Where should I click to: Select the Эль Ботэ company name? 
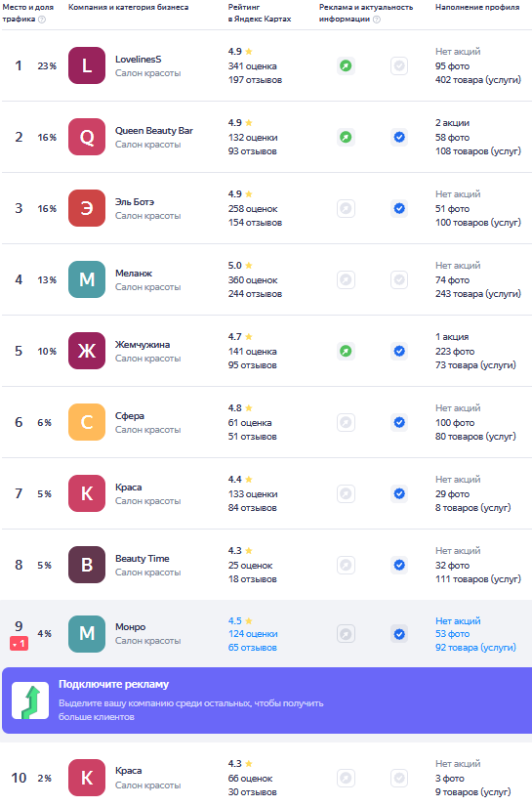coord(135,202)
